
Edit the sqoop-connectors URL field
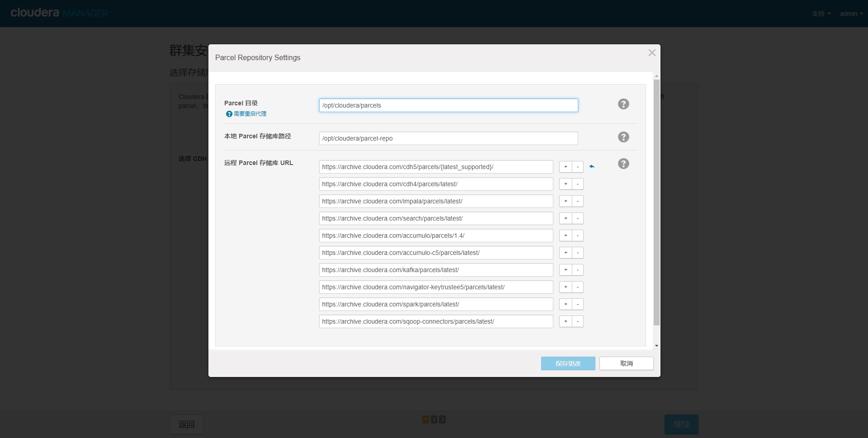pyautogui.click(x=436, y=321)
